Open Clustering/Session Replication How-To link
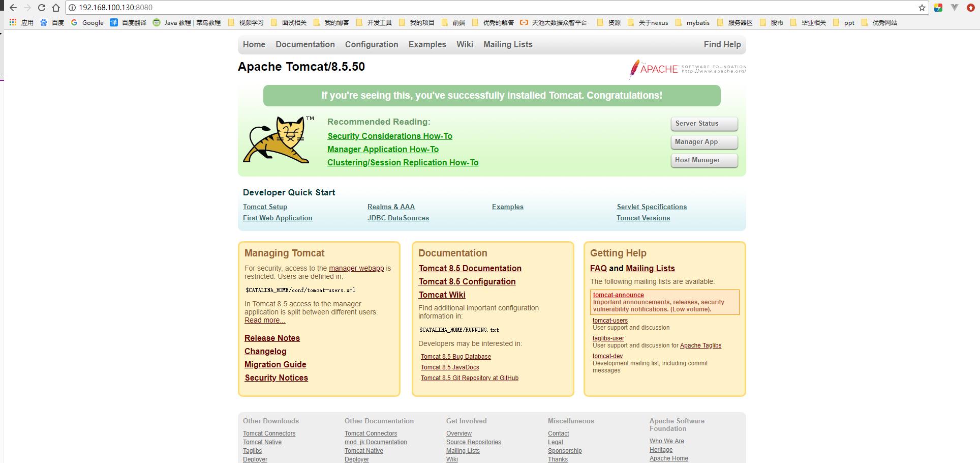 click(403, 162)
